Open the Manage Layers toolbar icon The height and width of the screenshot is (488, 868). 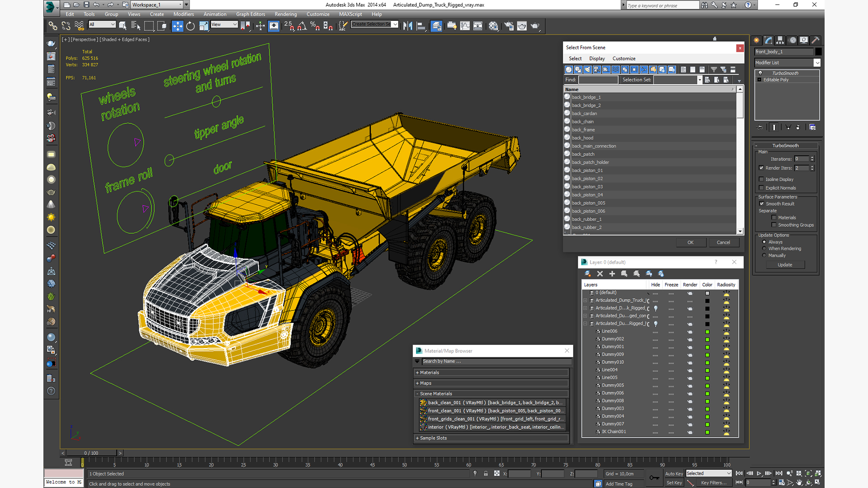(436, 26)
